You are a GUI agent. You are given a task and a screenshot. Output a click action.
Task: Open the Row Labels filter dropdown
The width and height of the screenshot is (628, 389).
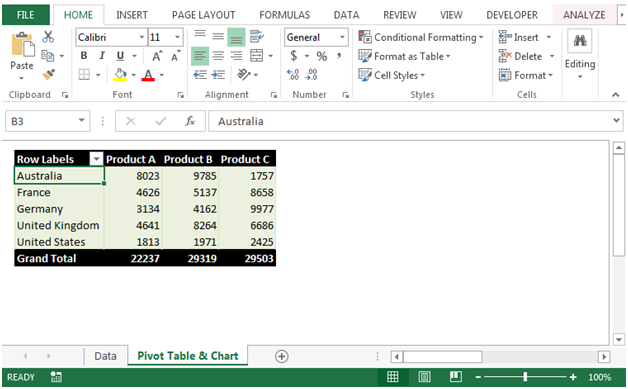point(96,159)
